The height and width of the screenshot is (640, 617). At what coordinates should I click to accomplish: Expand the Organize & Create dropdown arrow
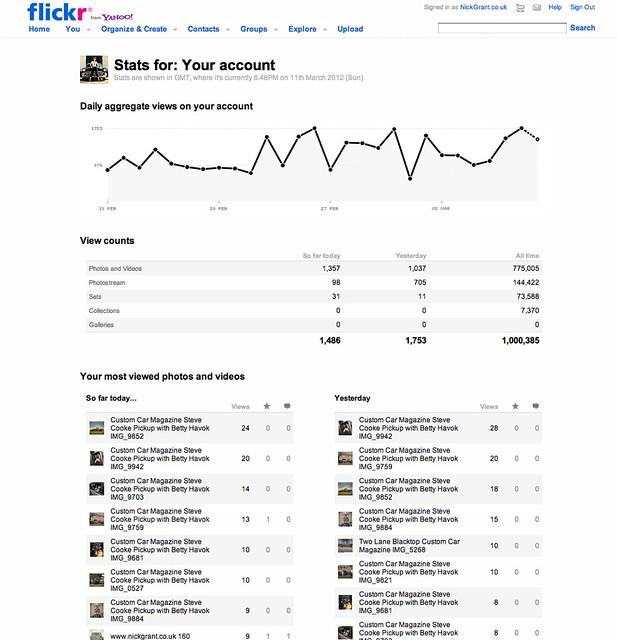174,30
